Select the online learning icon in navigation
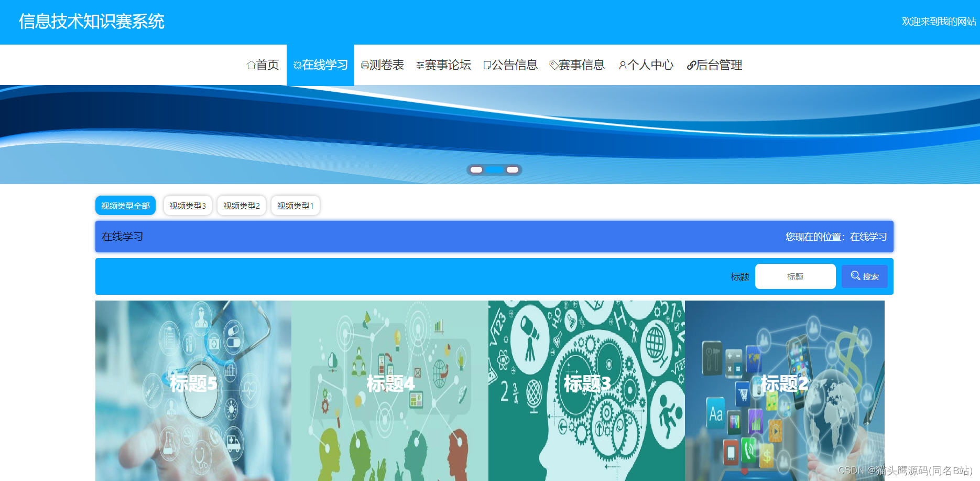 coord(297,65)
